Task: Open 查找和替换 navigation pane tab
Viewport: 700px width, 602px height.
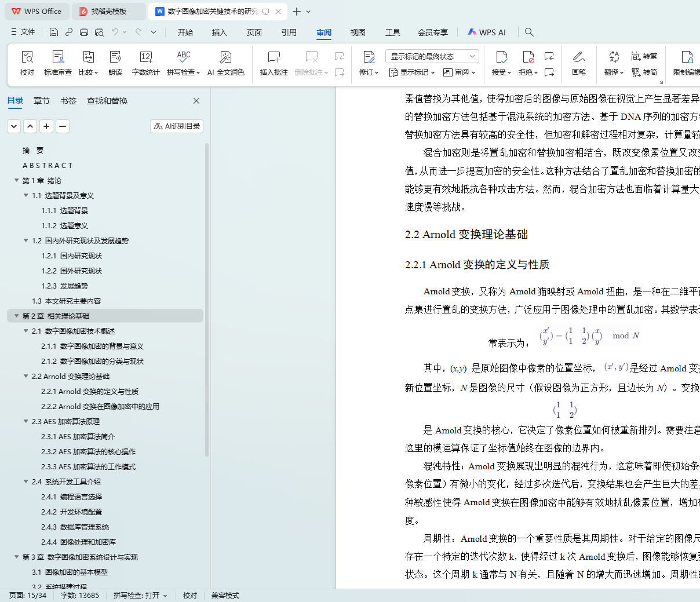Action: click(x=107, y=101)
